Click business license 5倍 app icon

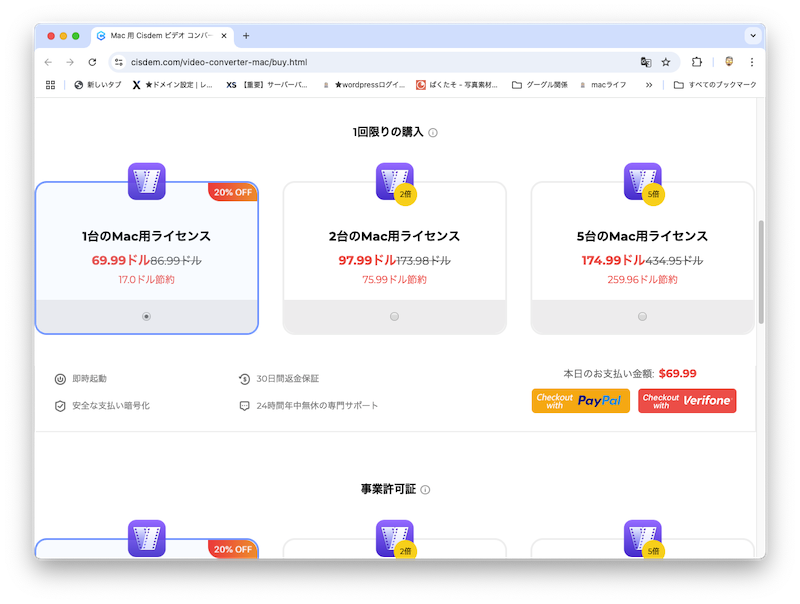pyautogui.click(x=643, y=539)
